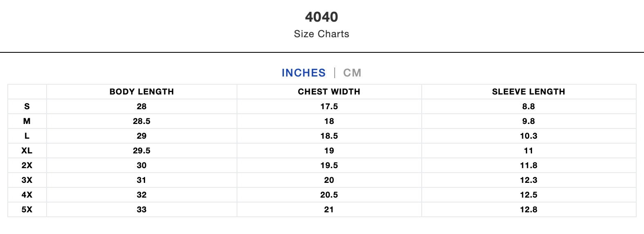Select the 4X size row label
The height and width of the screenshot is (234, 644).
[27, 195]
